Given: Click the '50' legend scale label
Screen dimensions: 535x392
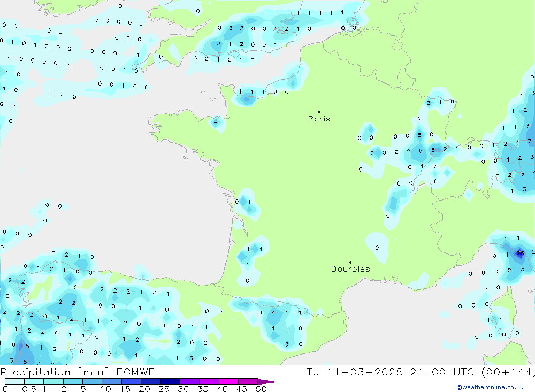Looking at the screenshot, I should click(261, 389).
